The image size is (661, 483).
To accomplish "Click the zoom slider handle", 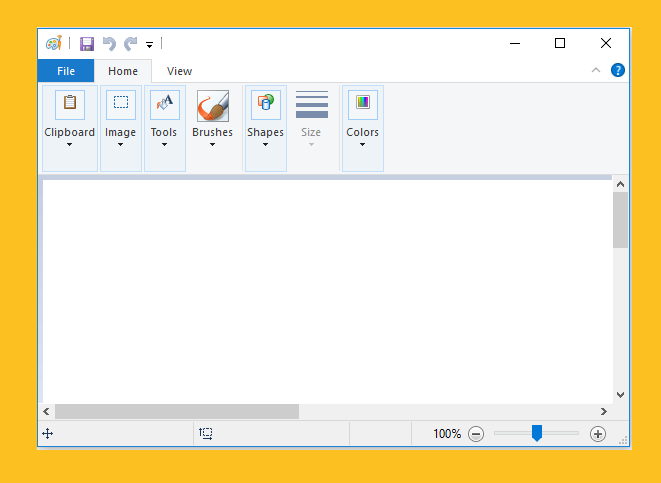I will pos(537,433).
